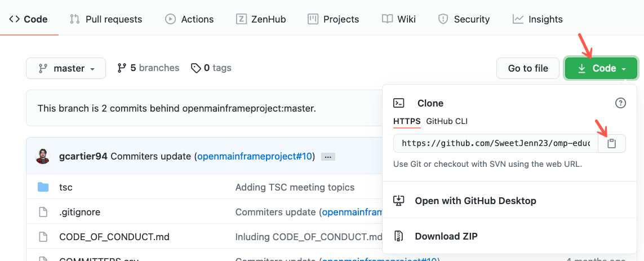The width and height of the screenshot is (644, 261).
Task: Click the Commiters update commit title in header
Action: (x=151, y=156)
